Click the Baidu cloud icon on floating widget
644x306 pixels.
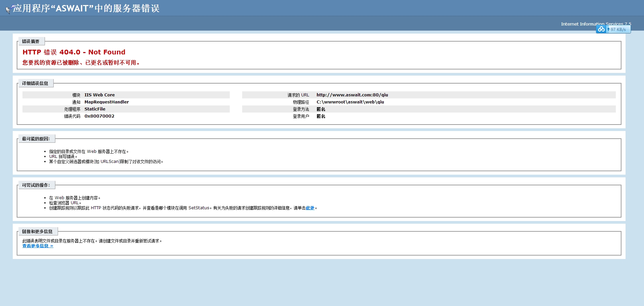click(601, 29)
